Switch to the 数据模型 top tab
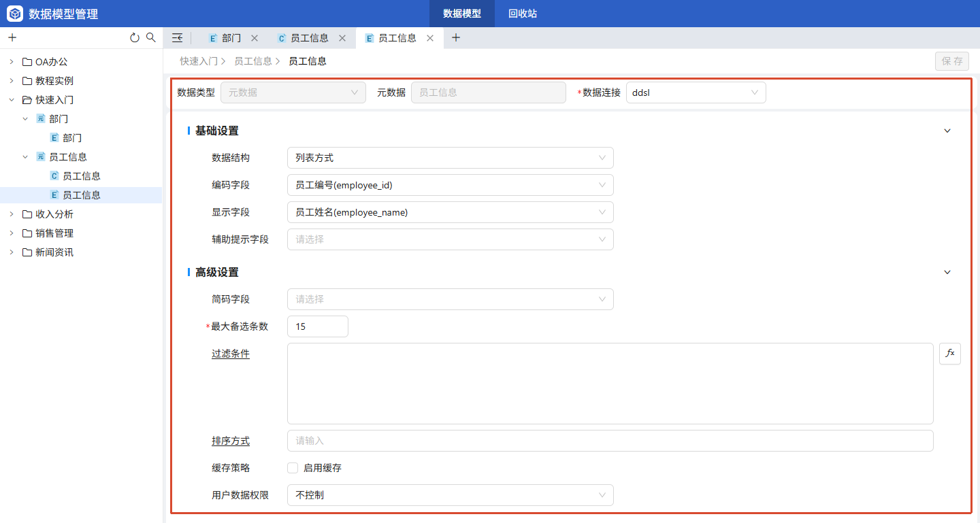The width and height of the screenshot is (980, 523). click(x=462, y=14)
